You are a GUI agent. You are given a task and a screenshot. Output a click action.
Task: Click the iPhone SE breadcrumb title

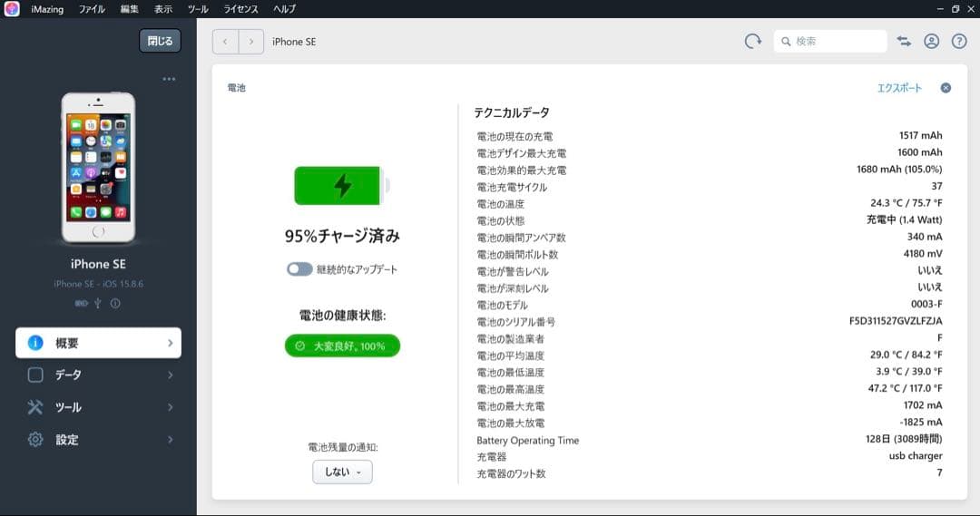pyautogui.click(x=294, y=42)
